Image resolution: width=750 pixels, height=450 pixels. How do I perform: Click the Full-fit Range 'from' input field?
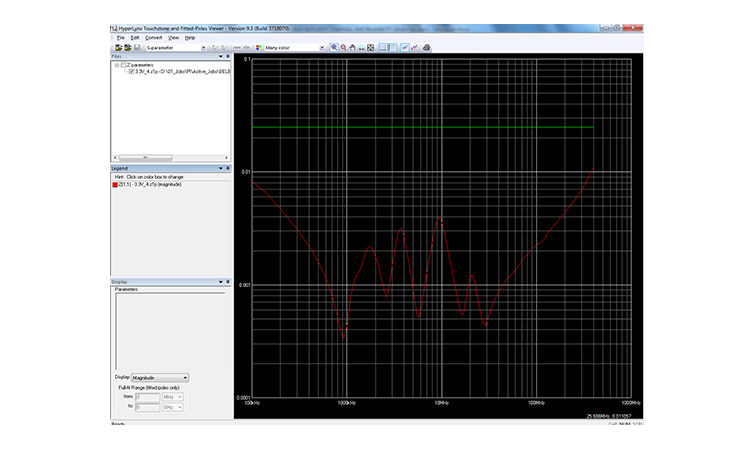(x=147, y=397)
